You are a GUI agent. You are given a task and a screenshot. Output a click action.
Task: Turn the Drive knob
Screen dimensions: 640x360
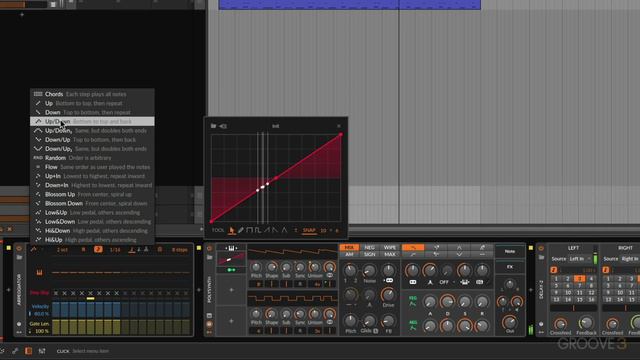[x=388, y=295]
